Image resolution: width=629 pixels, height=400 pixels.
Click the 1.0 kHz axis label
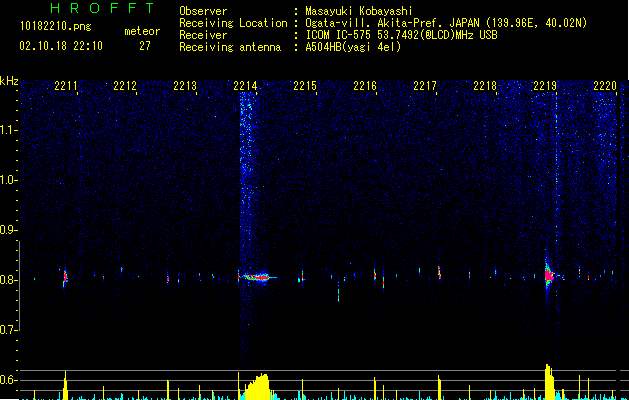pos(9,180)
